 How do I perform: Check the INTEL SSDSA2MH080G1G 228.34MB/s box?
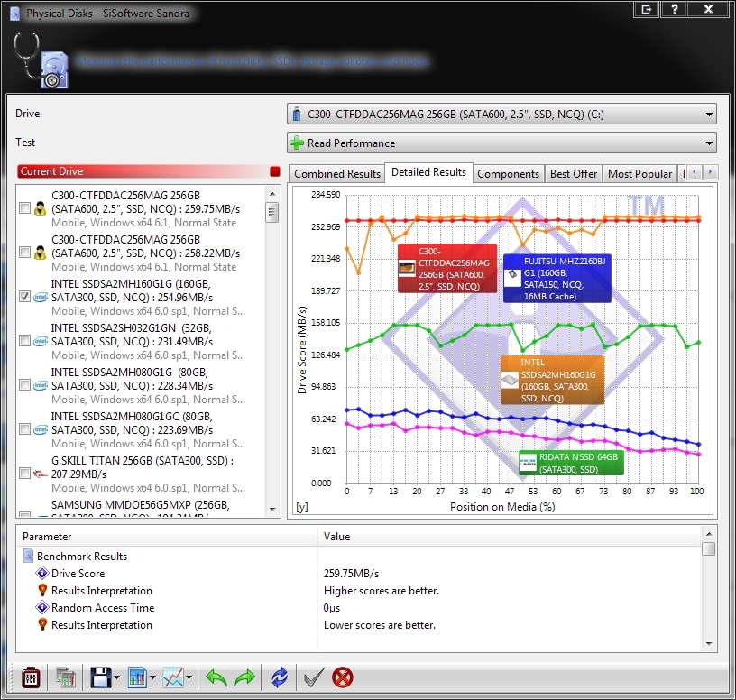pos(25,385)
